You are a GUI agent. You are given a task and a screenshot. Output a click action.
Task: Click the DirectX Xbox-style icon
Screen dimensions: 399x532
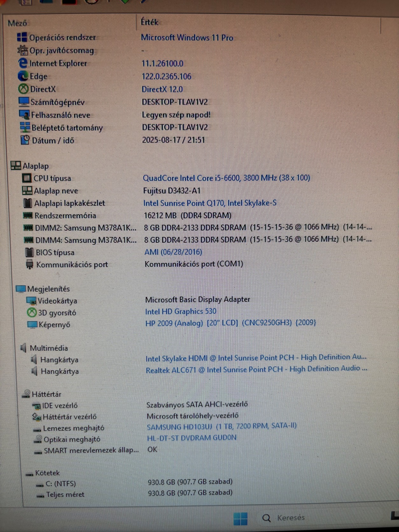[x=24, y=89]
